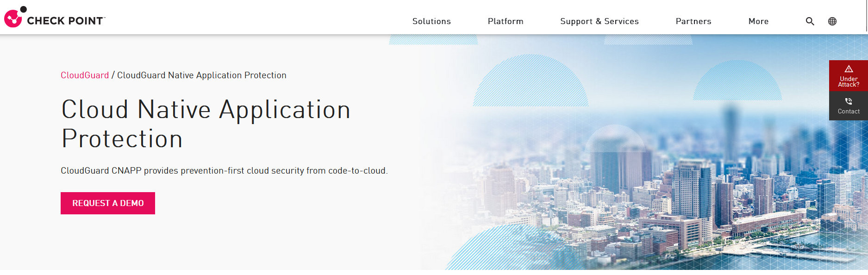Viewport: 868px width, 275px height.
Task: Open the Support & Services menu
Action: coord(599,21)
